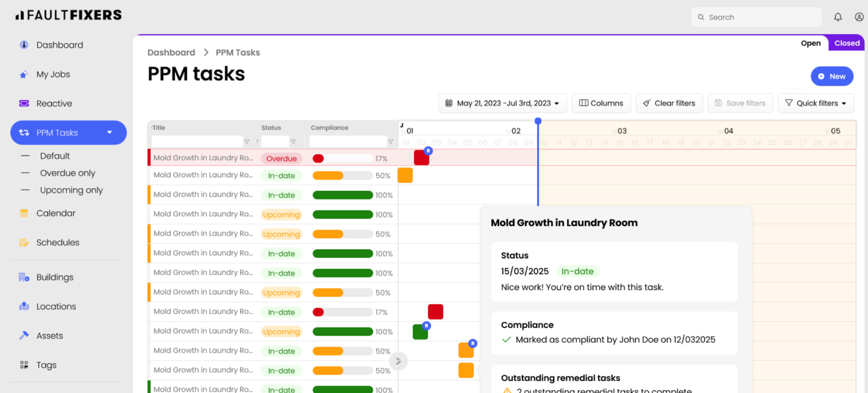Image resolution: width=868 pixels, height=393 pixels.
Task: Click the Reactive sidebar icon
Action: tap(24, 103)
